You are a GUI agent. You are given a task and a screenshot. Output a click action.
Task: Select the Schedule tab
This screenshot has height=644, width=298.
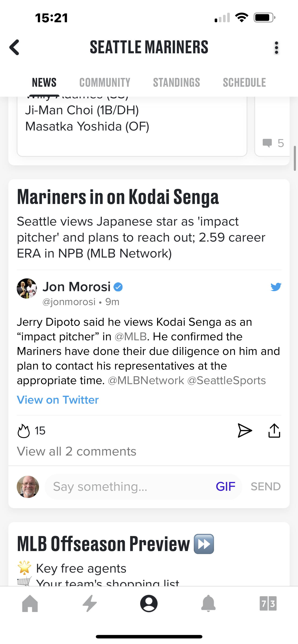point(244,83)
